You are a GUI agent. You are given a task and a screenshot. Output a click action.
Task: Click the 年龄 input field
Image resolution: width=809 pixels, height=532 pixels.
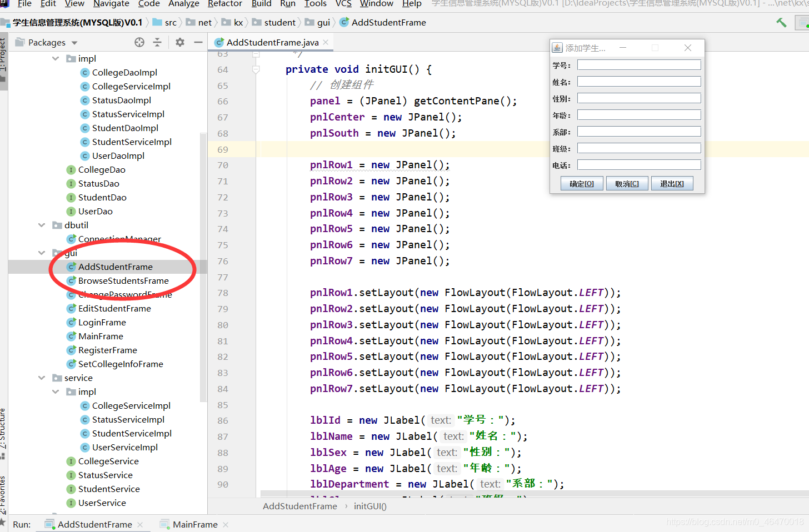(639, 115)
